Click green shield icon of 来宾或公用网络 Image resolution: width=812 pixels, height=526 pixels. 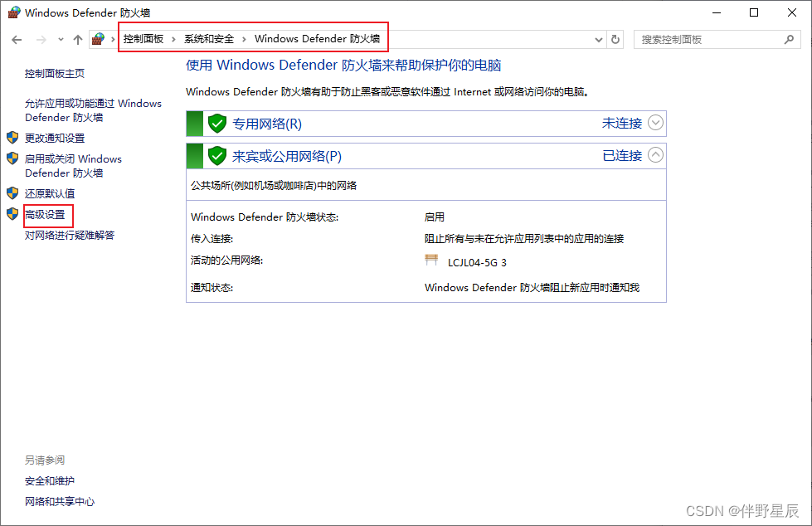point(217,155)
